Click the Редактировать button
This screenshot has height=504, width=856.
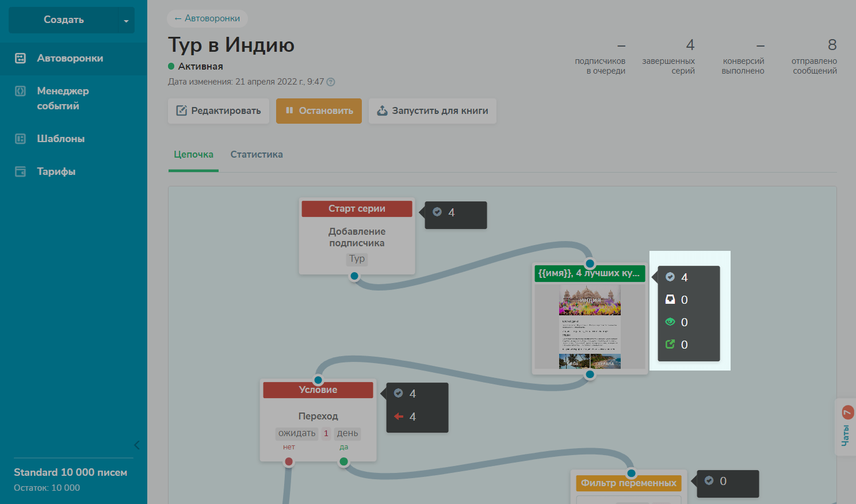(x=219, y=110)
